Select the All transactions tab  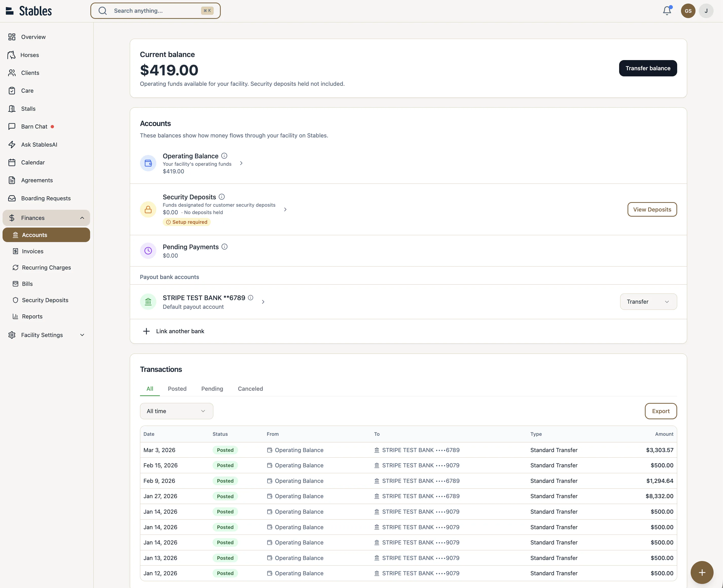(x=150, y=389)
